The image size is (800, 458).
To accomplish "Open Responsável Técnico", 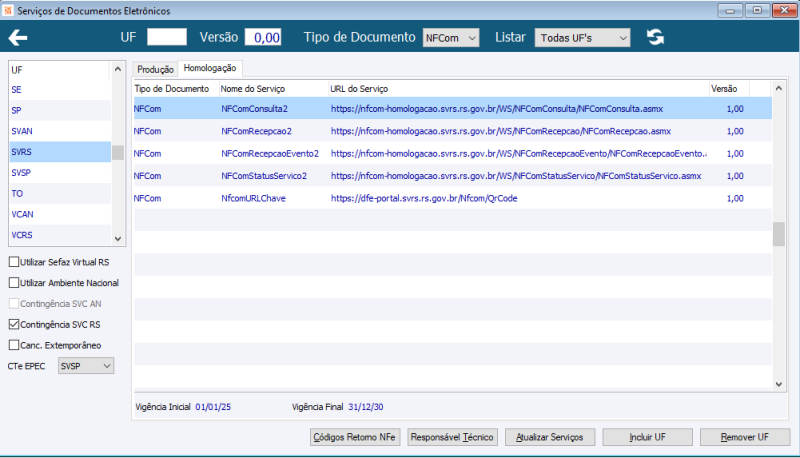I will pos(452,437).
